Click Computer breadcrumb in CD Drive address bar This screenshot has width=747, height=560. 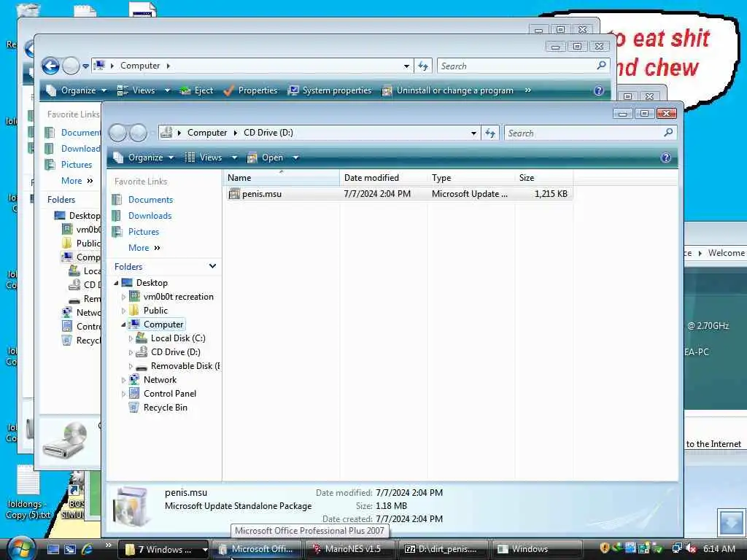[206, 133]
